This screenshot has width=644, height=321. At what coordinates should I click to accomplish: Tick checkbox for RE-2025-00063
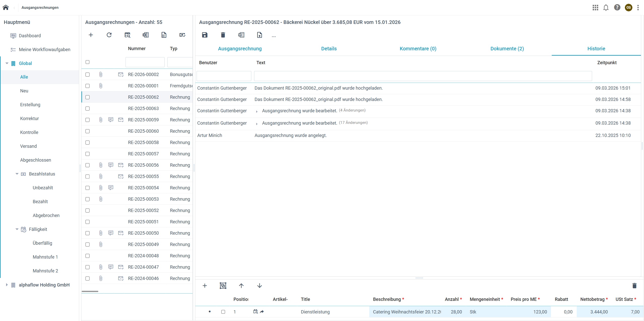[x=87, y=109]
